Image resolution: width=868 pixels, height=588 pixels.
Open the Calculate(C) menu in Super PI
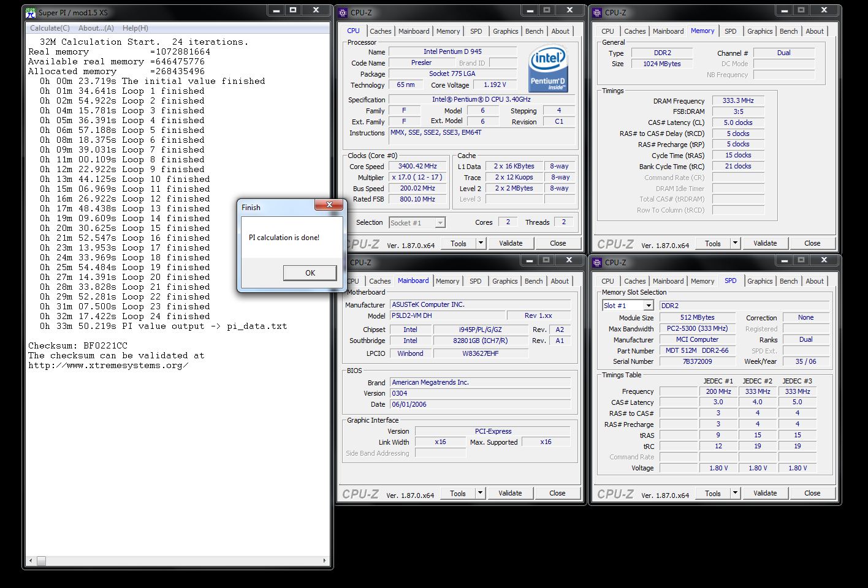[50, 28]
